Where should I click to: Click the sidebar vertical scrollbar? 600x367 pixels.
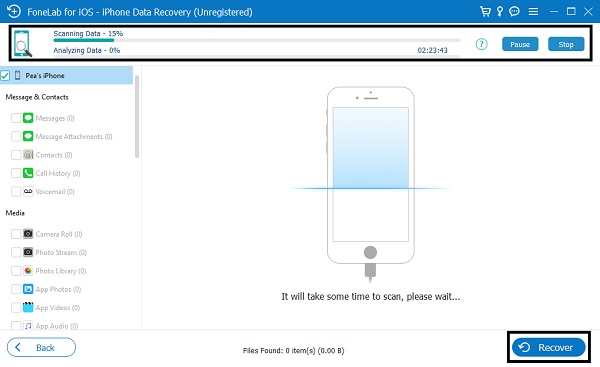click(137, 117)
